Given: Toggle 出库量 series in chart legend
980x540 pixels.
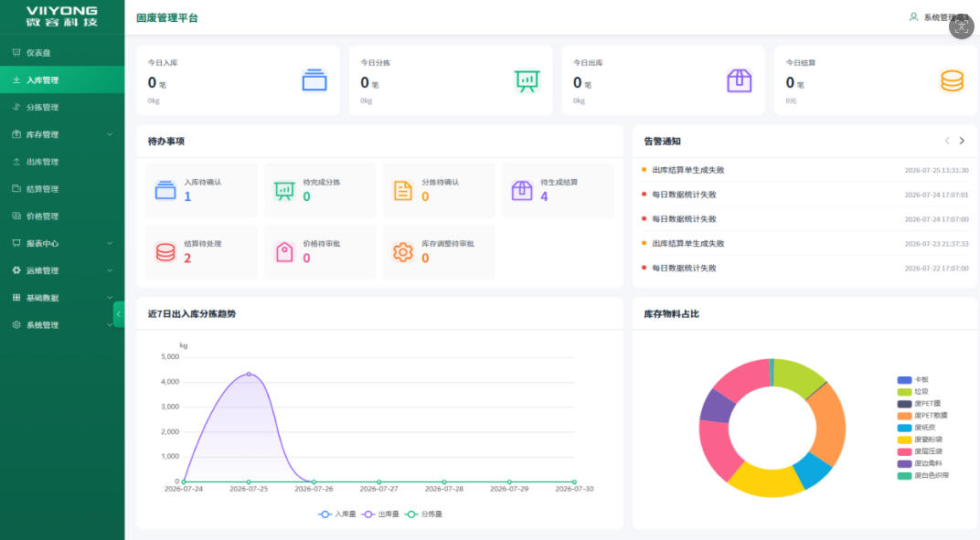Looking at the screenshot, I should (x=380, y=514).
